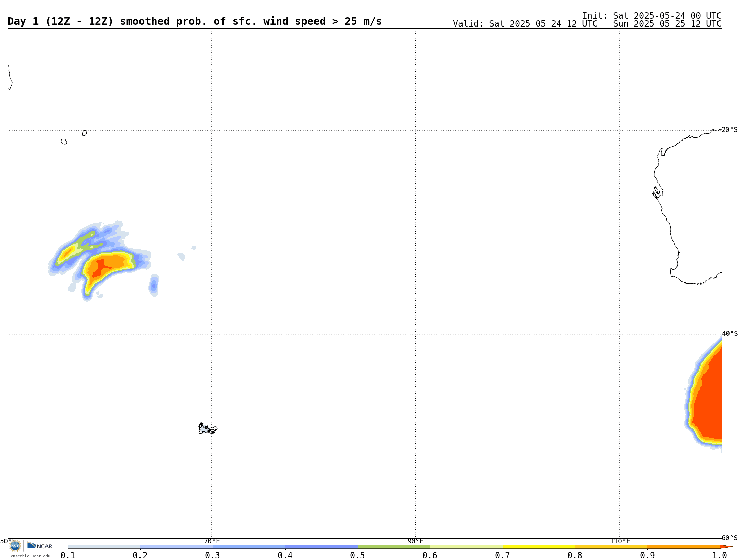Click the 110°E longitude label
The image size is (744, 560).
point(620,541)
